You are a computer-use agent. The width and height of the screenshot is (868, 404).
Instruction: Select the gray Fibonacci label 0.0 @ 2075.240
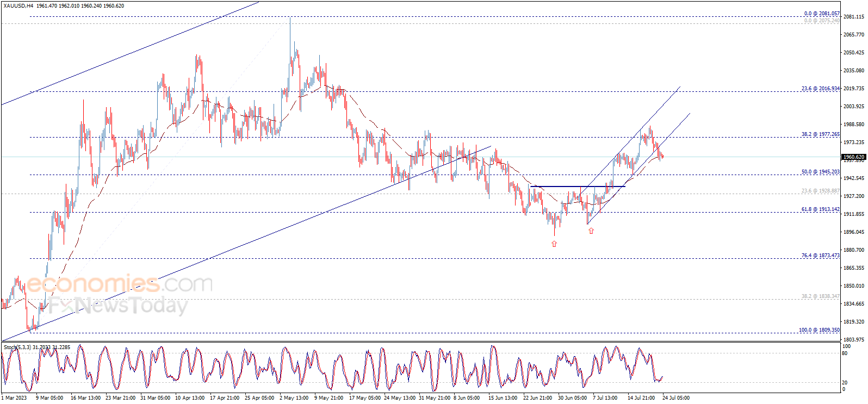pyautogui.click(x=822, y=21)
